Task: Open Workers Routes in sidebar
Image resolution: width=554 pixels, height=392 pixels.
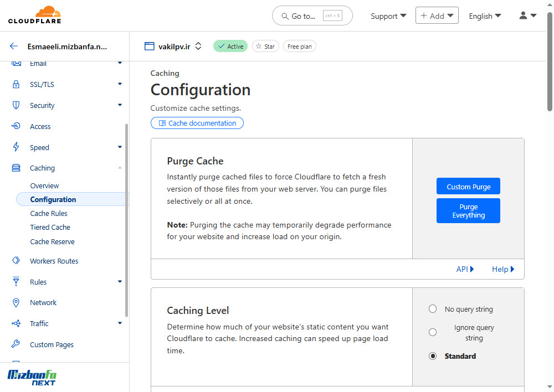Action: pyautogui.click(x=54, y=261)
